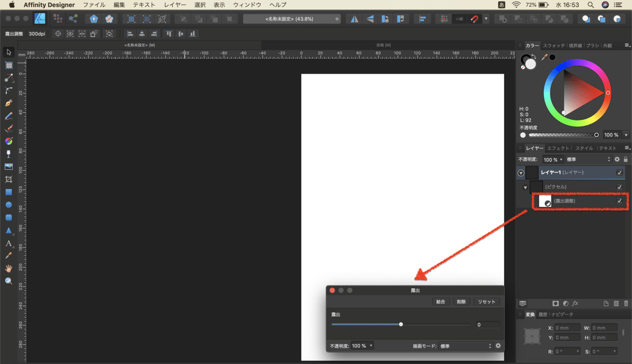Collapse the (ピクセル) layer triangle
Viewport: 632px width, 364px height.
pos(525,187)
